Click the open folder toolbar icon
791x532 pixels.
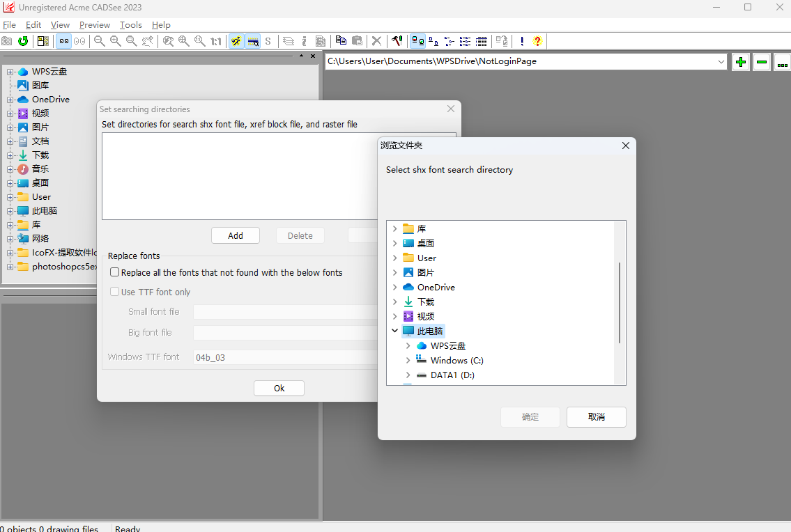7,41
